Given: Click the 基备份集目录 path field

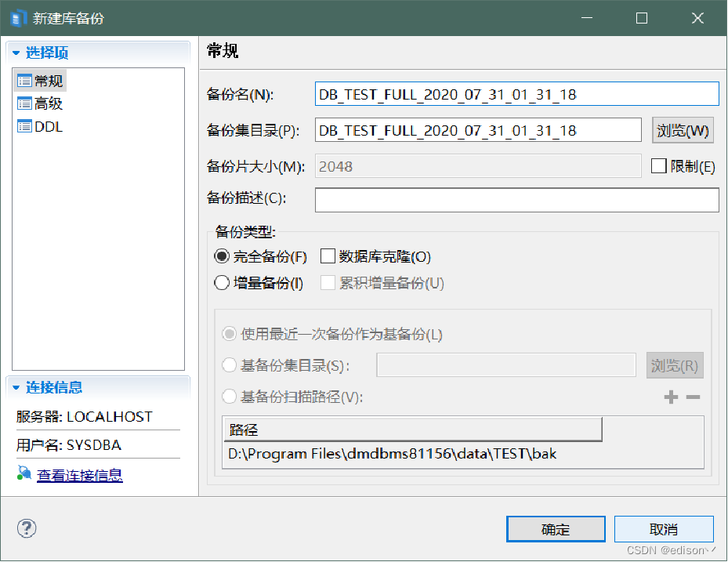Looking at the screenshot, I should point(506,365).
